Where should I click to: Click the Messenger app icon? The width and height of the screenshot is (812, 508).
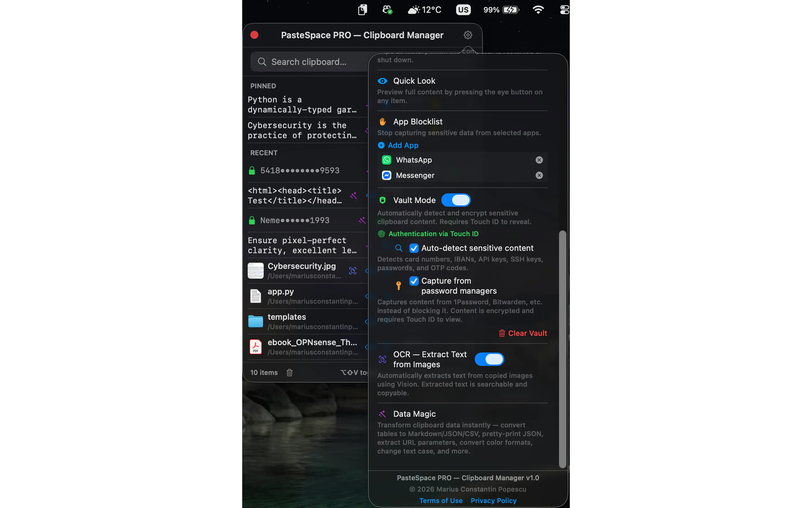tap(387, 175)
